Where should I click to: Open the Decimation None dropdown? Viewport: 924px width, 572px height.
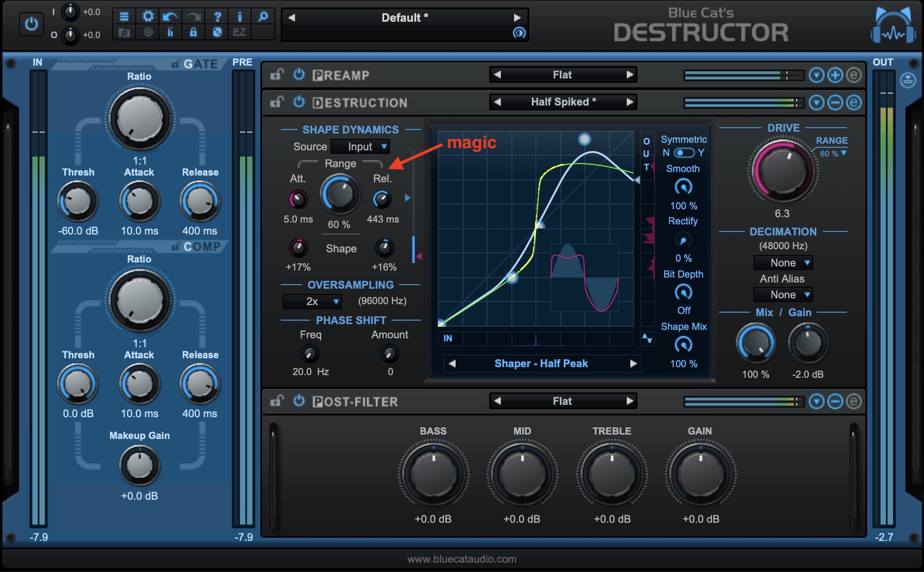coord(783,262)
